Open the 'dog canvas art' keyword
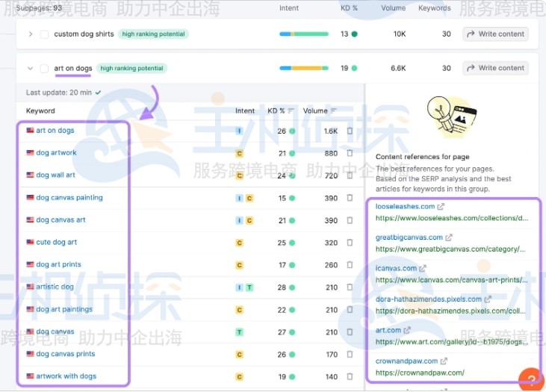 pyautogui.click(x=61, y=220)
